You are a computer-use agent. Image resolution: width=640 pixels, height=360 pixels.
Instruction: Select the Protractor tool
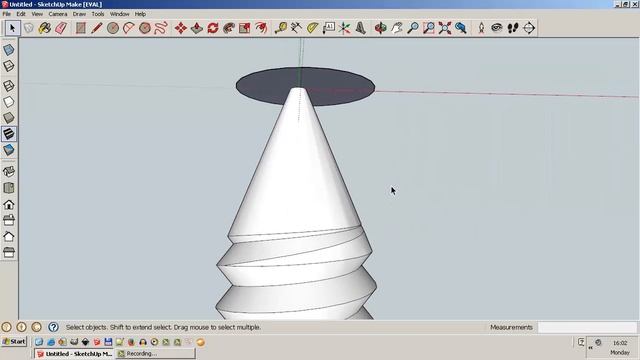pos(312,28)
